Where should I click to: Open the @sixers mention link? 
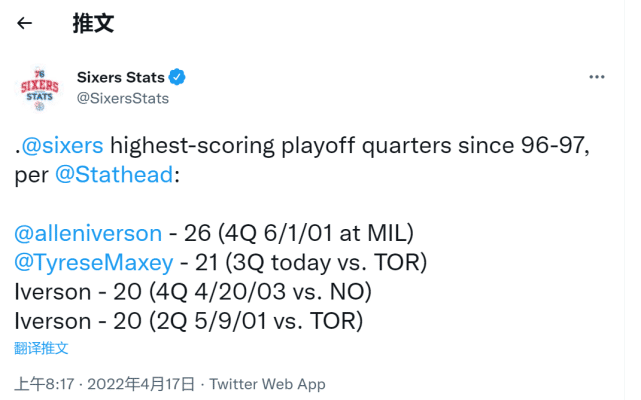[62, 147]
